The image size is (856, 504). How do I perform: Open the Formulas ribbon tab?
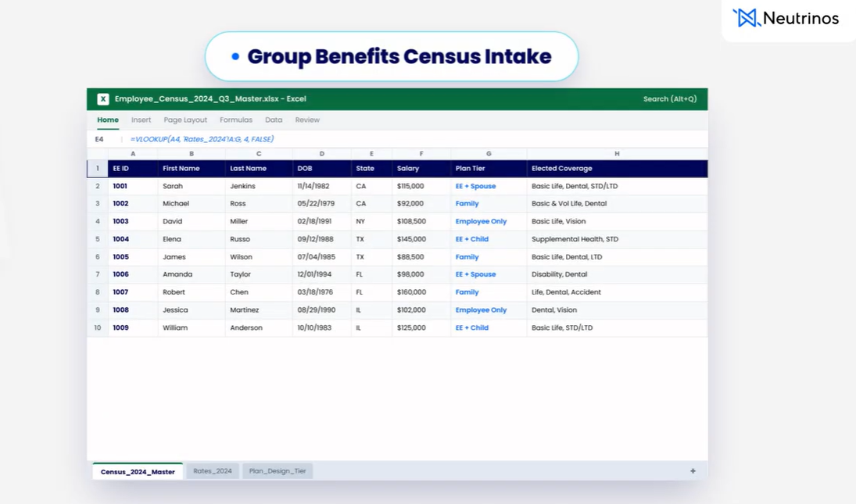pos(236,120)
